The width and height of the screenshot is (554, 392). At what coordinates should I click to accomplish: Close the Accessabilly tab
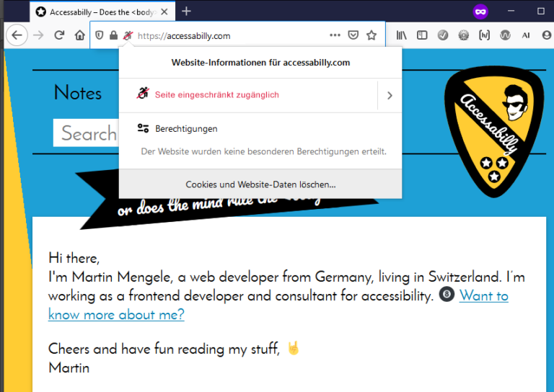point(164,12)
